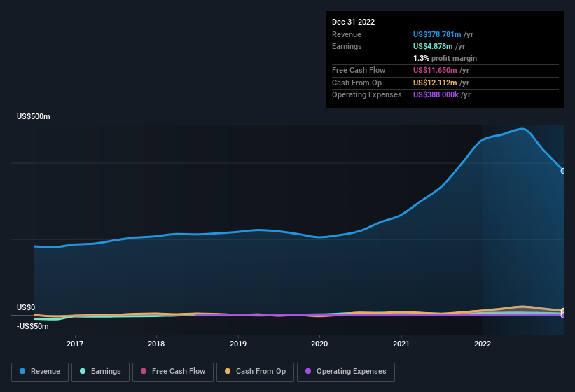Click the 2022 x-axis label
This screenshot has height=392, width=575.
pyautogui.click(x=483, y=344)
